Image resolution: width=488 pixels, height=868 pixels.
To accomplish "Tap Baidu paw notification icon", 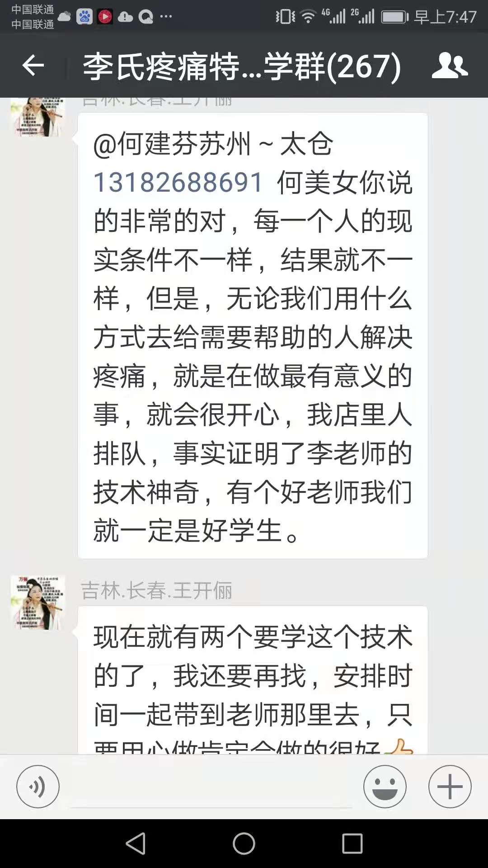I will point(84,17).
